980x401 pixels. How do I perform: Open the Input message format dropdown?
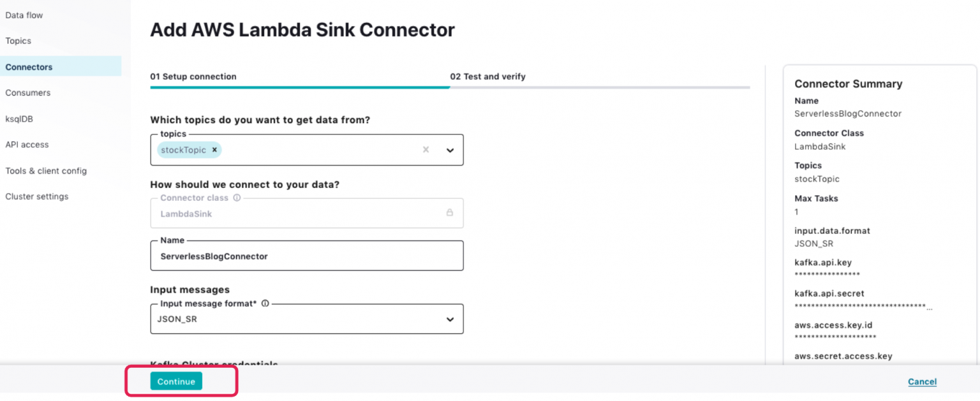click(x=450, y=319)
